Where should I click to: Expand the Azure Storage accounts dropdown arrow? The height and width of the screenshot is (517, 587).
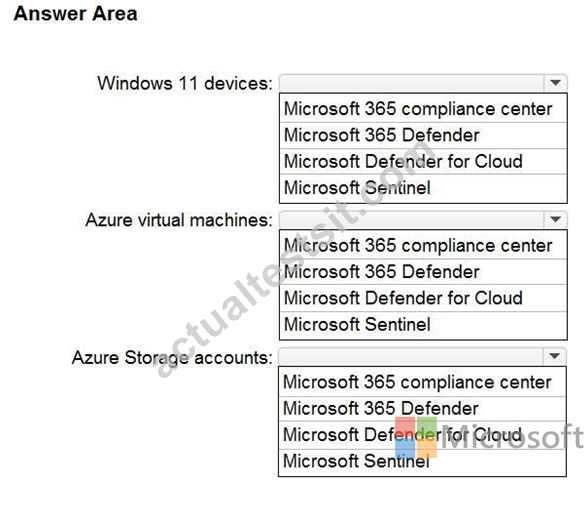(x=554, y=356)
